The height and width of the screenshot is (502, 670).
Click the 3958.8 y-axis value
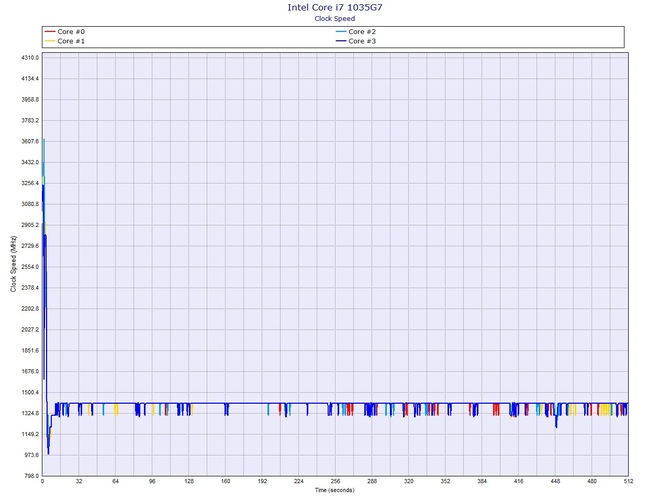[30, 100]
